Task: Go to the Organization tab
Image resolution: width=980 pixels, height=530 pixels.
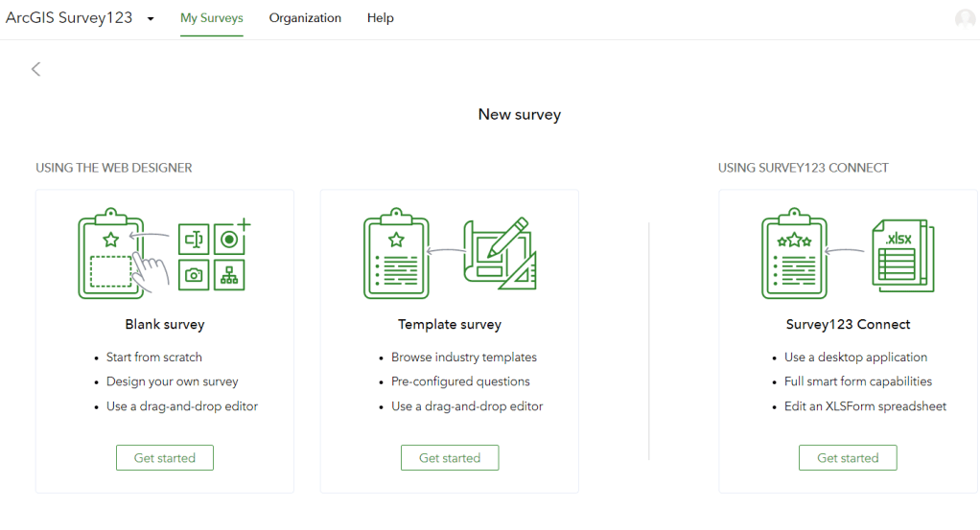Action: pyautogui.click(x=305, y=18)
